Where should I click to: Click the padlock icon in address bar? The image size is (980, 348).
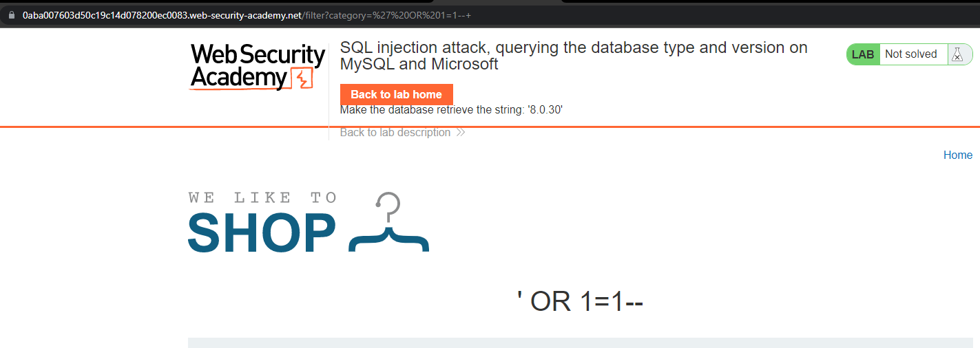tap(12, 15)
